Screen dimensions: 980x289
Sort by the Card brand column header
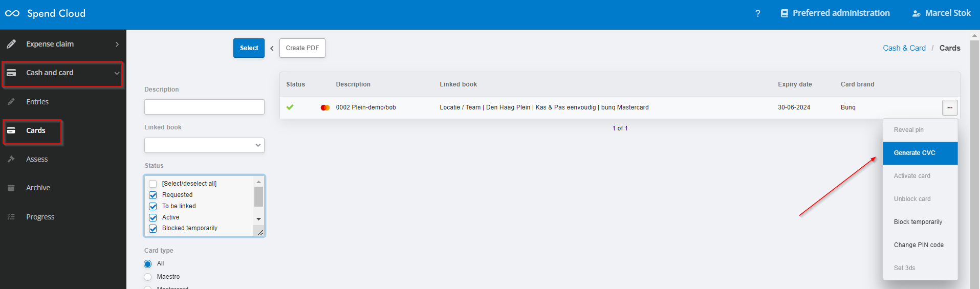point(857,84)
